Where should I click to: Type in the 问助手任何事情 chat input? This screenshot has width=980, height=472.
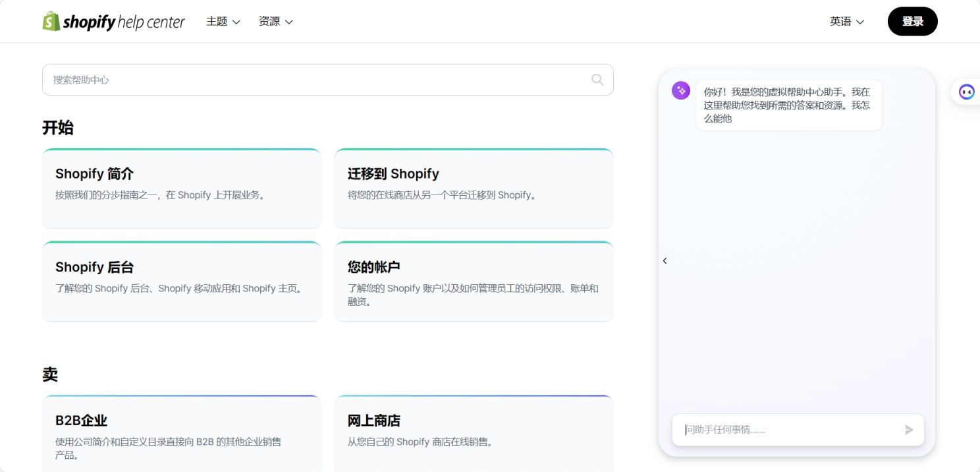click(x=790, y=430)
